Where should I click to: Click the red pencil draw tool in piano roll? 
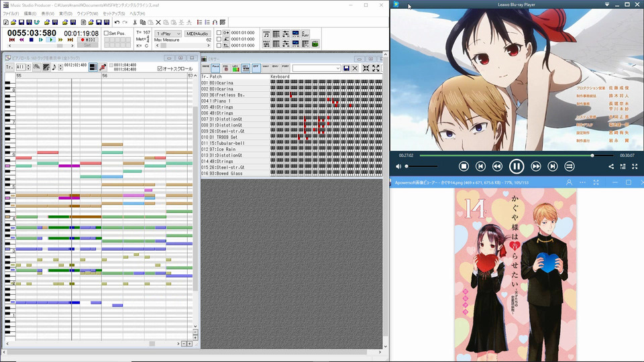coord(103,67)
